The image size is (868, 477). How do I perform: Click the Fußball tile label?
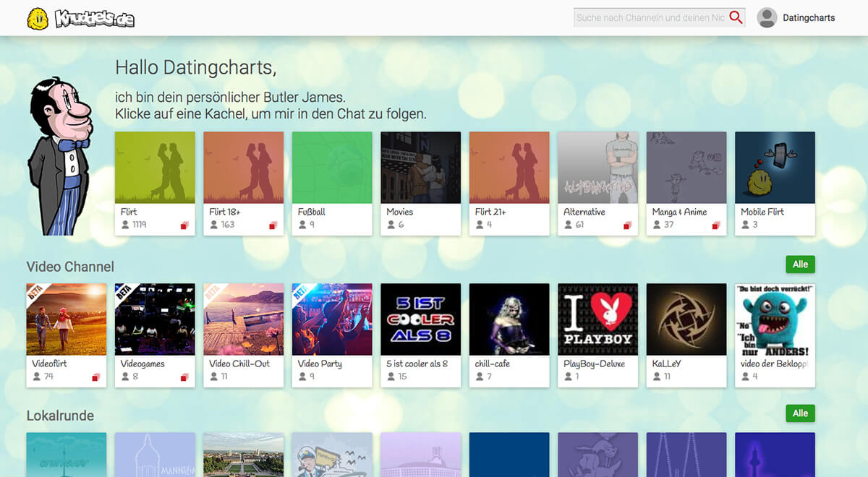pyautogui.click(x=312, y=212)
